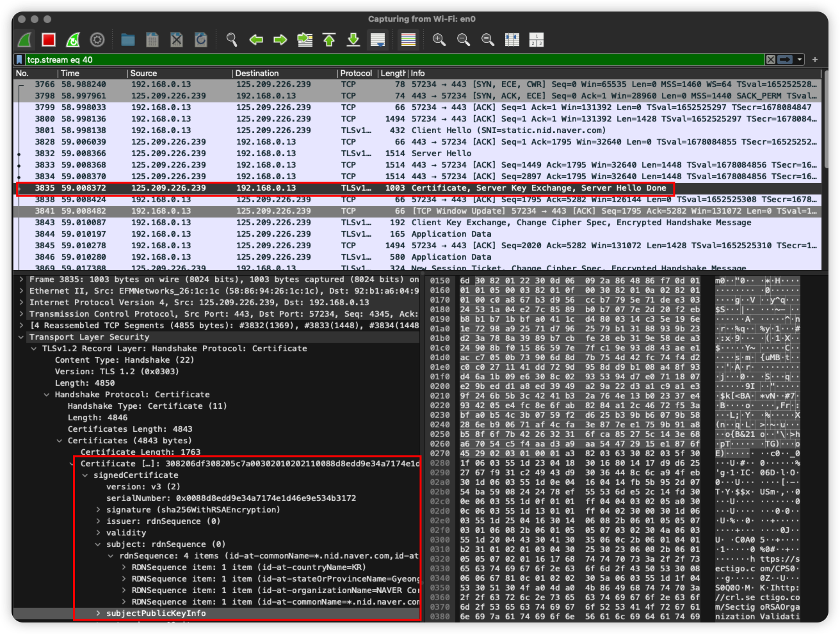This screenshot has width=840, height=634.
Task: Click the Destination column header
Action: pyautogui.click(x=257, y=74)
